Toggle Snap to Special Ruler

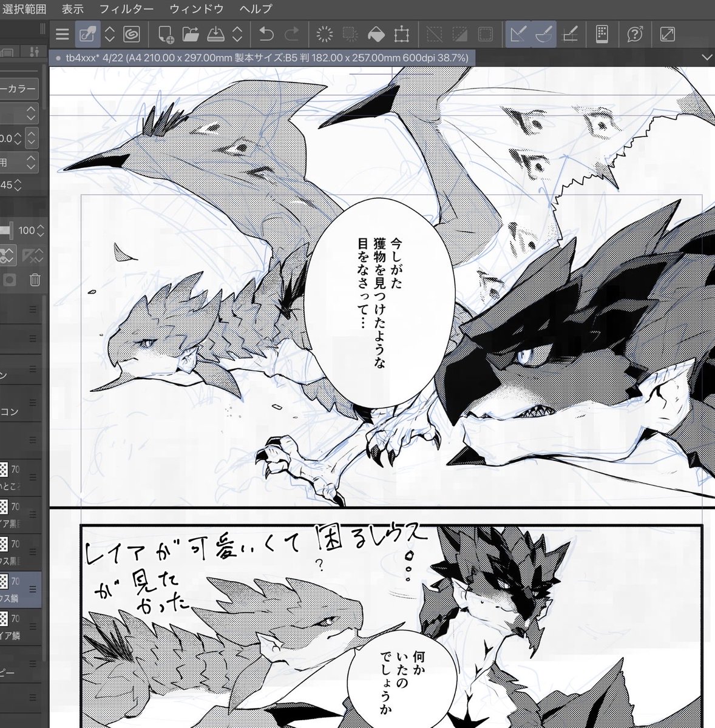pos(544,34)
